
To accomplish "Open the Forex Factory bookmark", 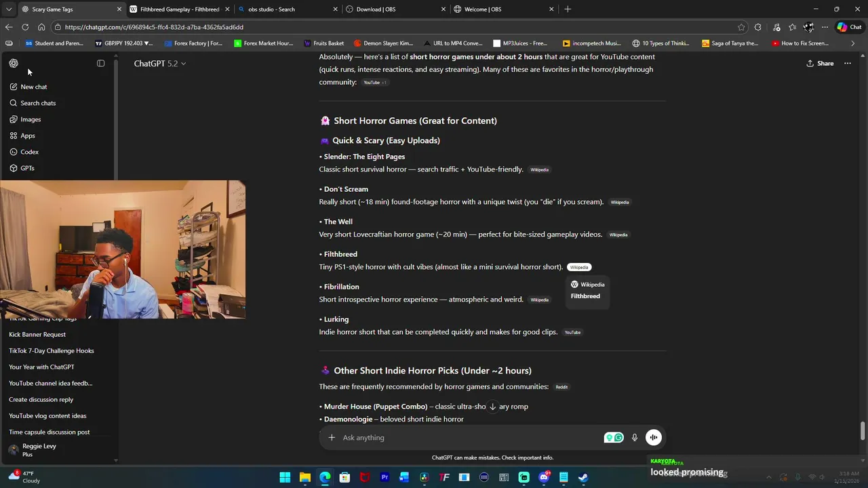I will point(193,43).
